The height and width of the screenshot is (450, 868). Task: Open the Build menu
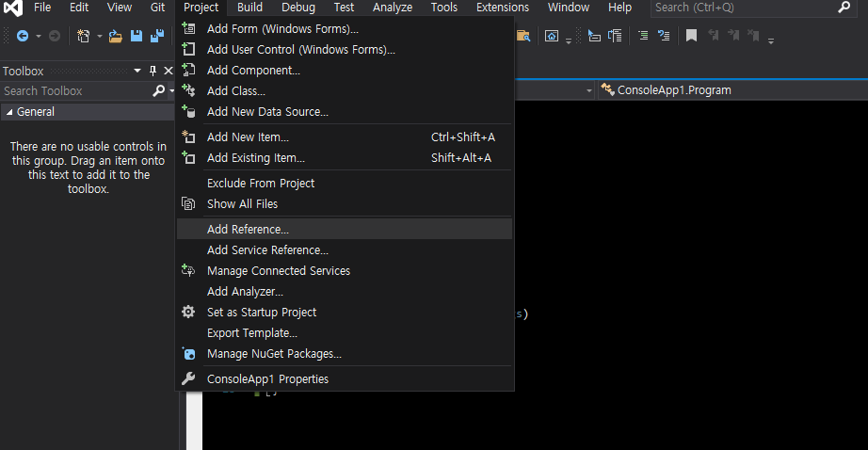pyautogui.click(x=249, y=8)
